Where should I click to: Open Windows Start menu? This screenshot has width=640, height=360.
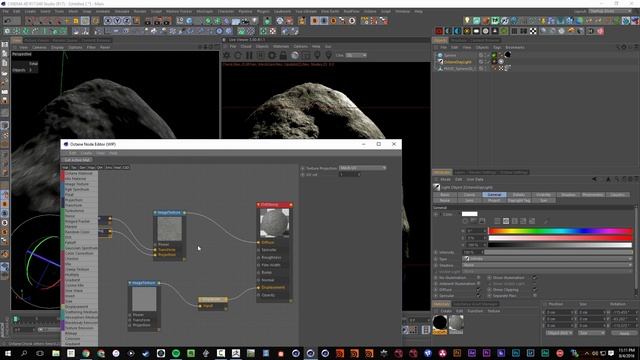pyautogui.click(x=7, y=353)
